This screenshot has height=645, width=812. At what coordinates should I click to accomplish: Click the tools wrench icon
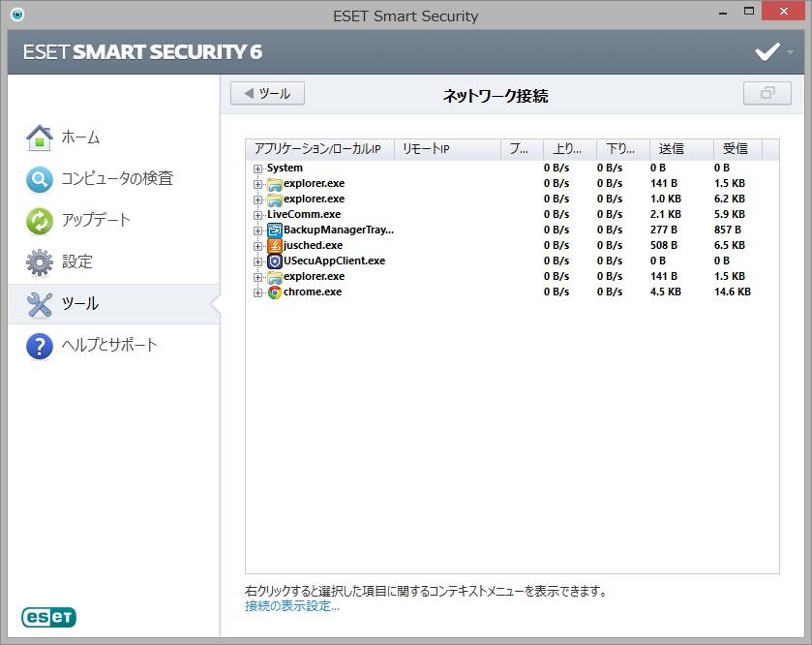coord(40,304)
